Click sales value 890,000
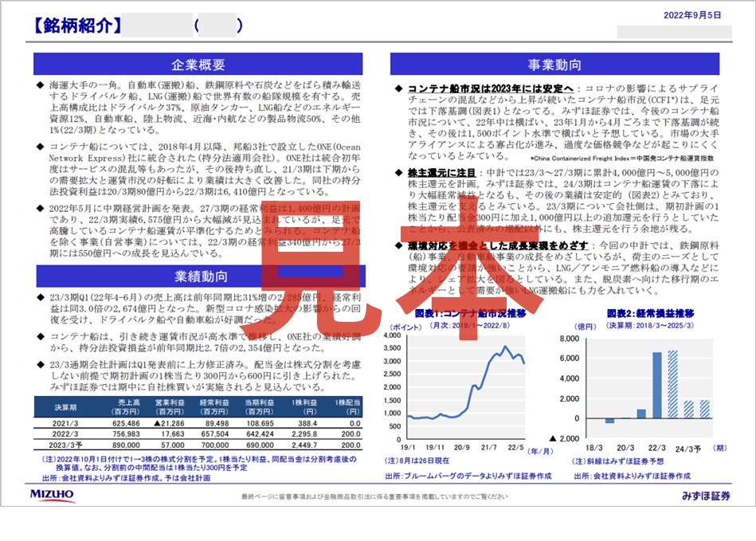The height and width of the screenshot is (541, 756). tap(126, 445)
